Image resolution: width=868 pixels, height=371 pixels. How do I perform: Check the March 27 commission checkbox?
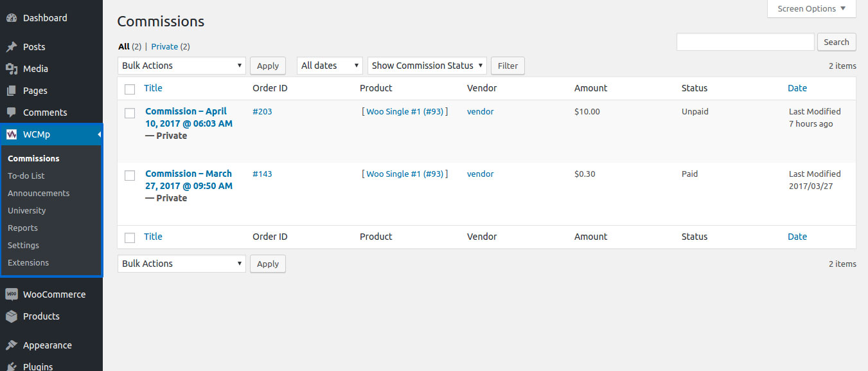tap(130, 176)
